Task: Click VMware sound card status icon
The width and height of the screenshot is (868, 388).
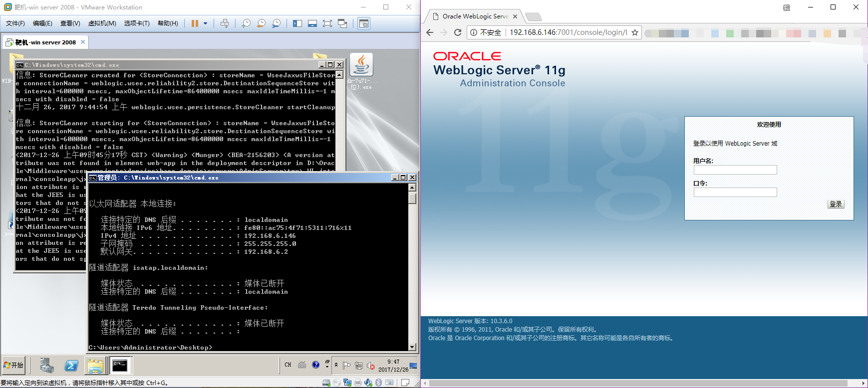Action: click(x=368, y=383)
